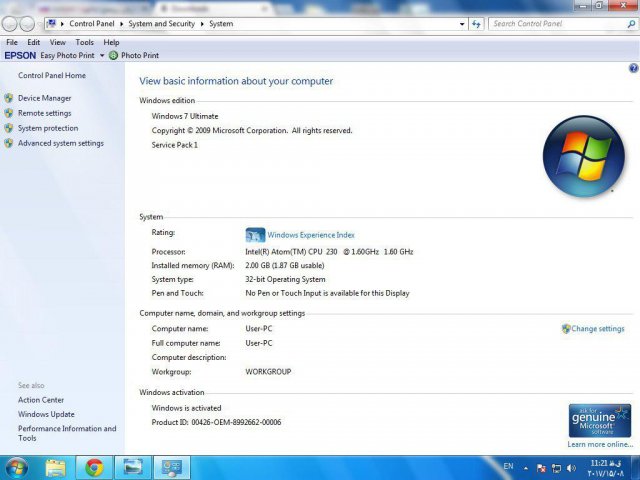Launch Google Chrome from the taskbar
Screen dimensions: 640x480
(x=94, y=467)
